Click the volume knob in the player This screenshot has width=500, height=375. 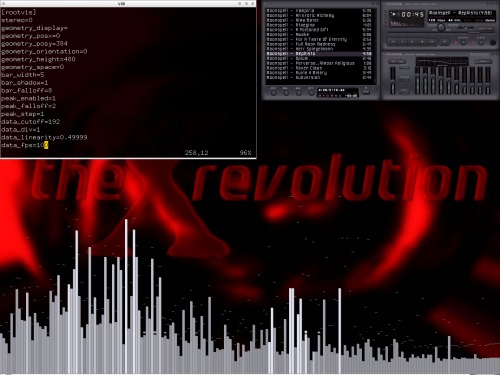[441, 27]
